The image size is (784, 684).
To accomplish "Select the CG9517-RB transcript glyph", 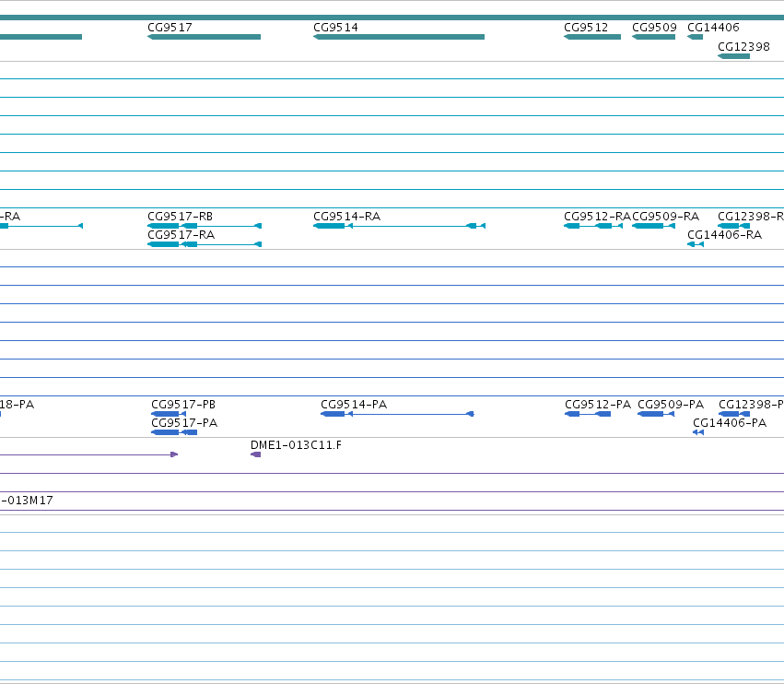I will pyautogui.click(x=205, y=226).
